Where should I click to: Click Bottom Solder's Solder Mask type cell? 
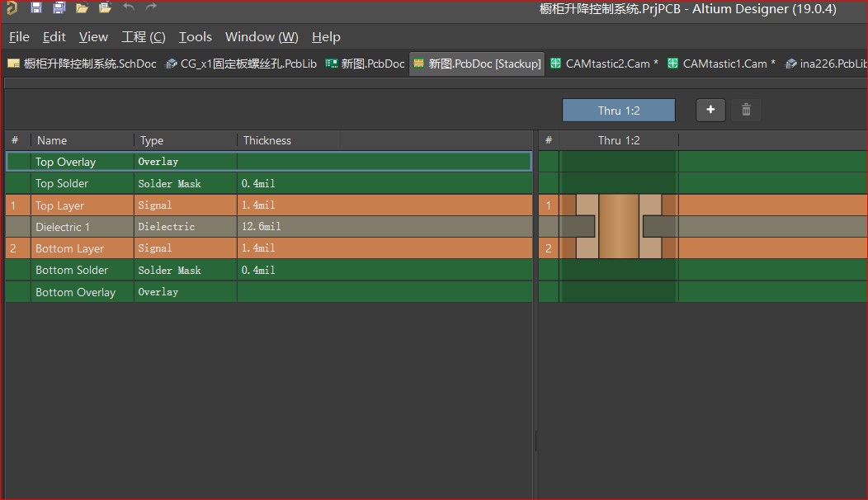[x=185, y=270]
